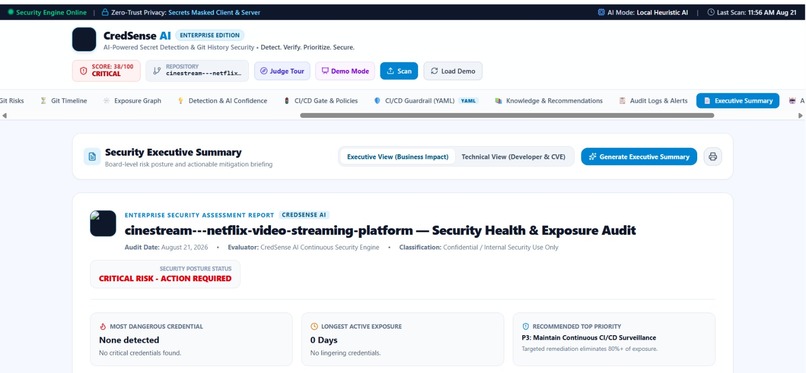Viewport: 806px width, 373px height.
Task: Click the tab bar left scroll arrow
Action: click(4, 116)
